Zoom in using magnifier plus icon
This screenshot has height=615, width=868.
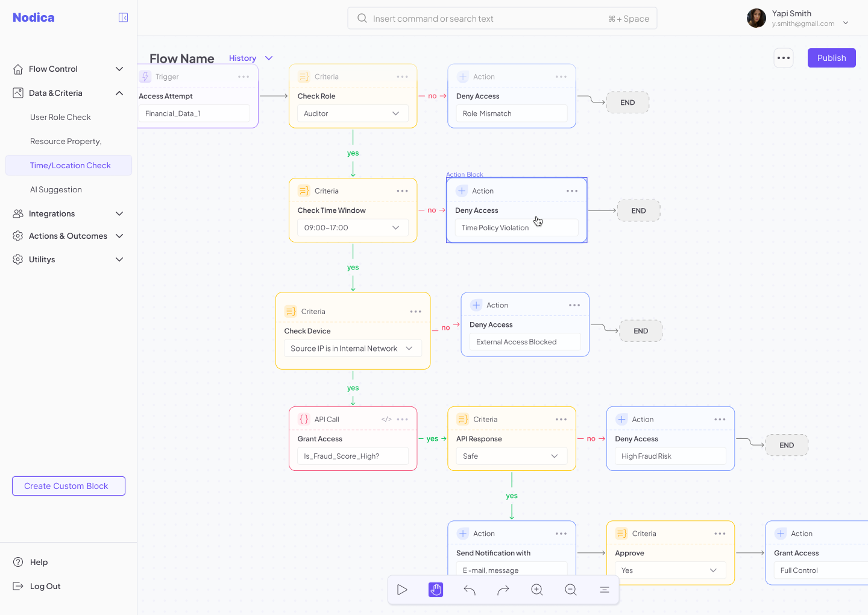click(537, 590)
